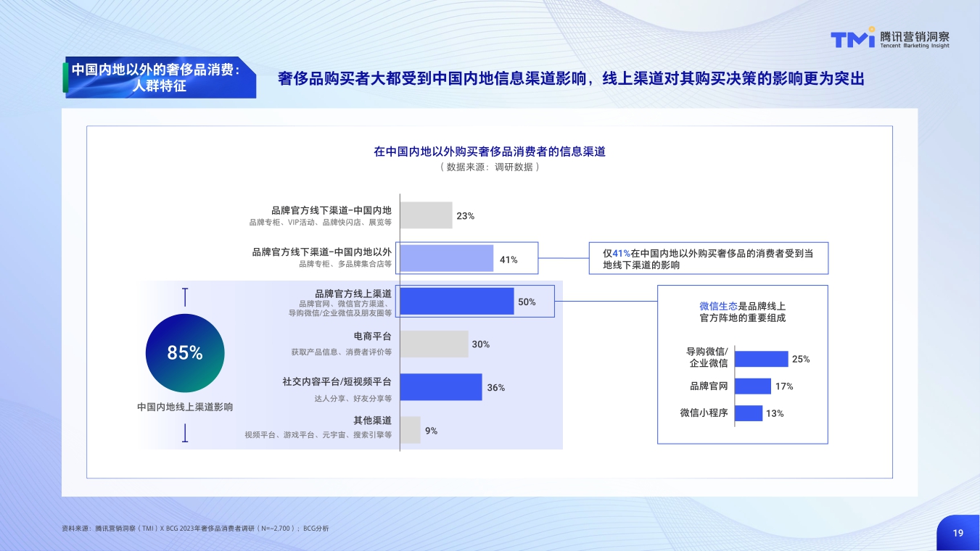Image resolution: width=980 pixels, height=551 pixels.
Task: Select the 23% gray bar for 品牌官方线下渠道-中国内地
Action: tap(427, 215)
